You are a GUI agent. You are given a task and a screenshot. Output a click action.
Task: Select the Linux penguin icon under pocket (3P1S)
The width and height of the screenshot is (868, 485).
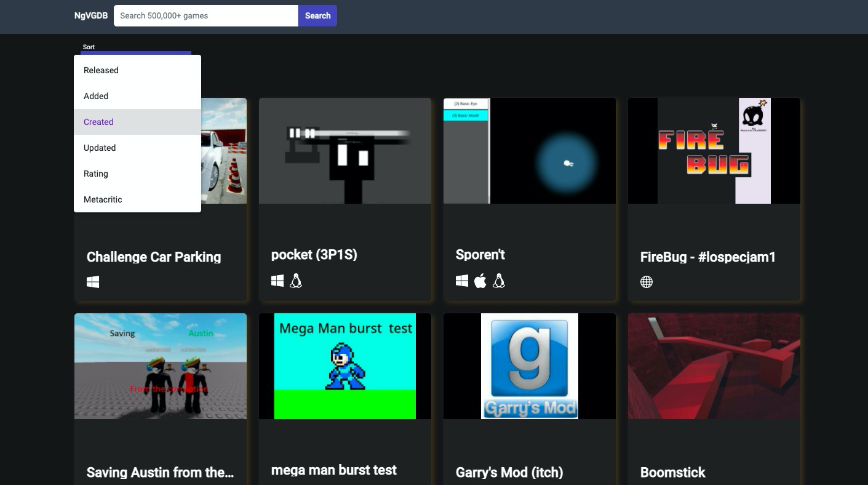click(296, 281)
